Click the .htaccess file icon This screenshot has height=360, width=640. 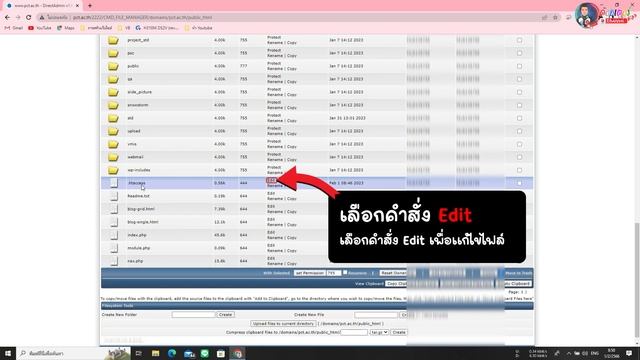pyautogui.click(x=114, y=183)
